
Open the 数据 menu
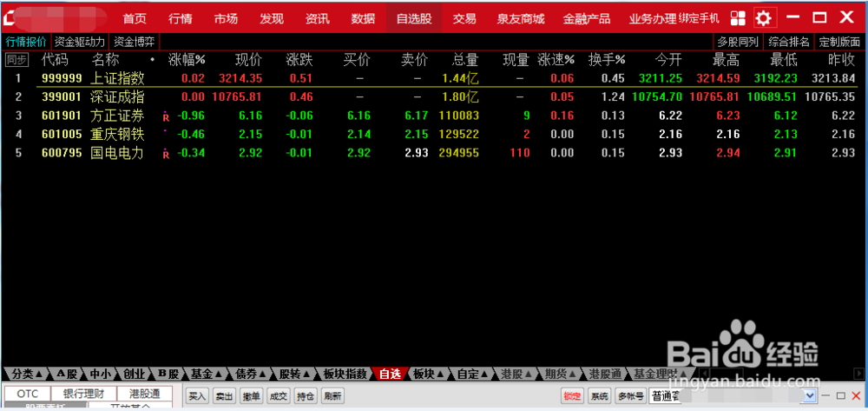click(x=363, y=18)
